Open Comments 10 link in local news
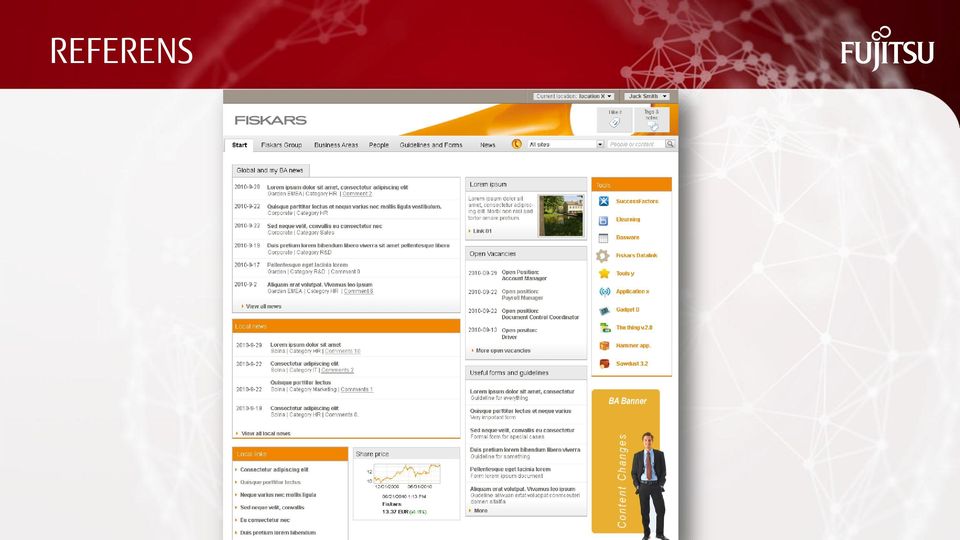 point(342,351)
